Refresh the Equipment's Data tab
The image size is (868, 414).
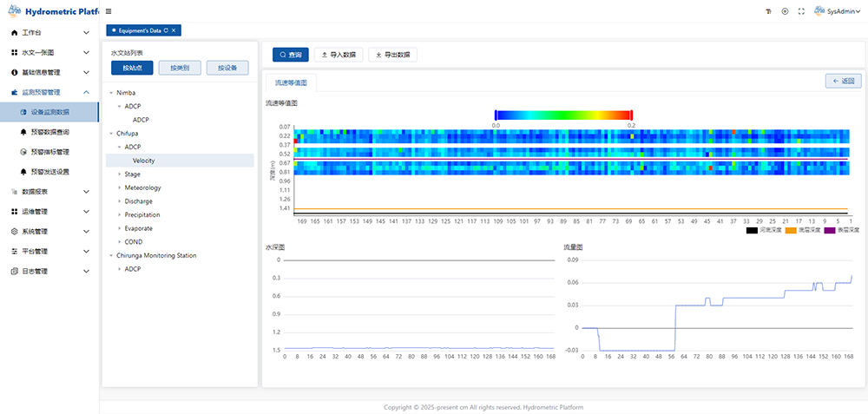(x=166, y=30)
